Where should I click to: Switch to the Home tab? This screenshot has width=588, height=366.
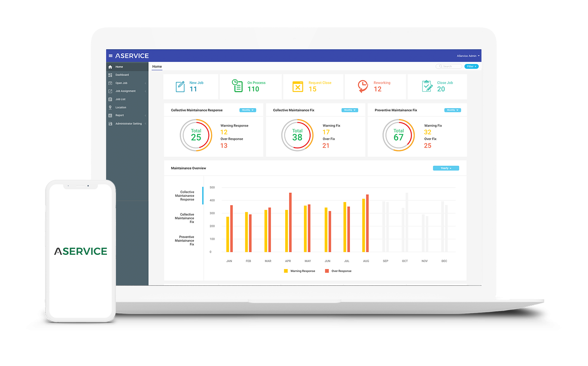coord(156,67)
